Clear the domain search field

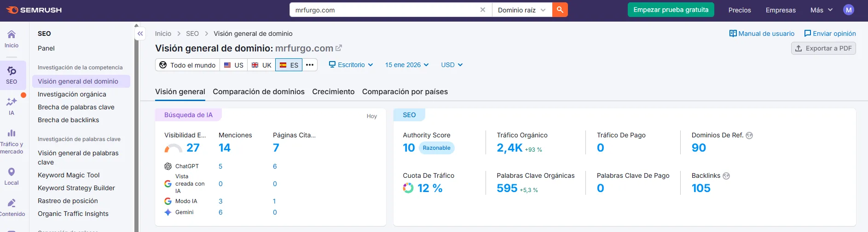tap(483, 10)
